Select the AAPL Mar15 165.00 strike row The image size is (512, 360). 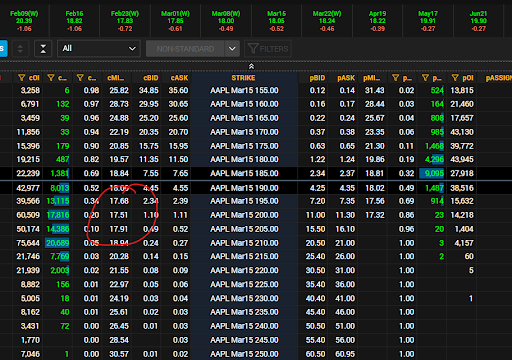tap(244, 118)
